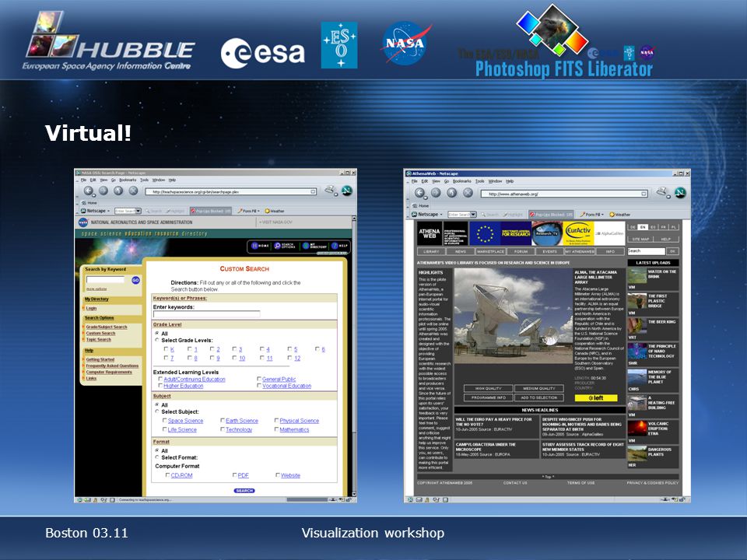
Task: Reload page in AthenaWeb window
Action: coord(452,193)
